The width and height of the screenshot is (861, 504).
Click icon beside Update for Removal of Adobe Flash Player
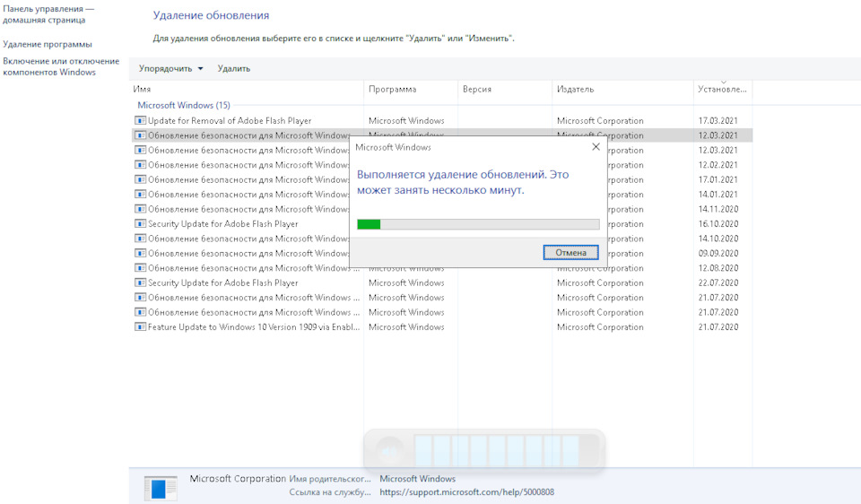141,120
